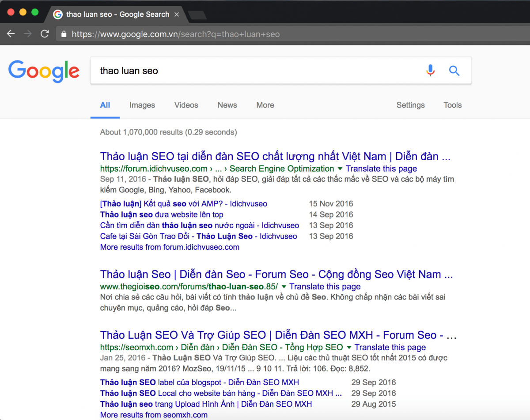Switch to the News tab
Viewport: 530px width, 420px height.
coord(227,105)
